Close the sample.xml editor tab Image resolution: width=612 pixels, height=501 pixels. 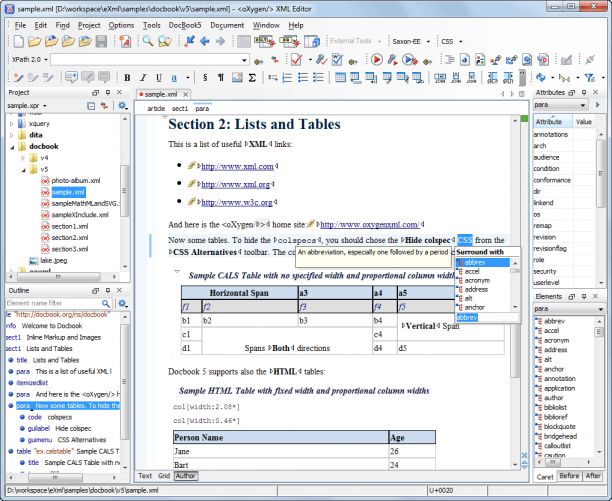186,94
